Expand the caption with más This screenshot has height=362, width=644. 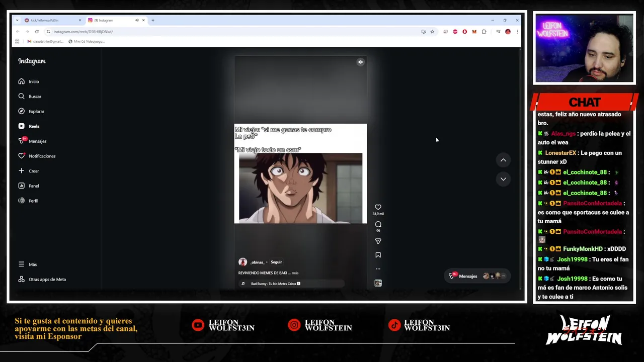tap(295, 273)
